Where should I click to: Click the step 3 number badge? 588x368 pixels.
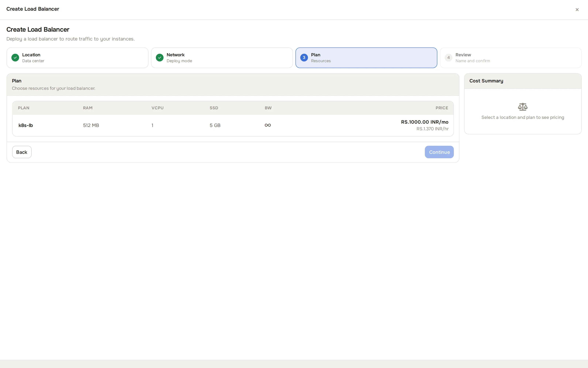(304, 58)
